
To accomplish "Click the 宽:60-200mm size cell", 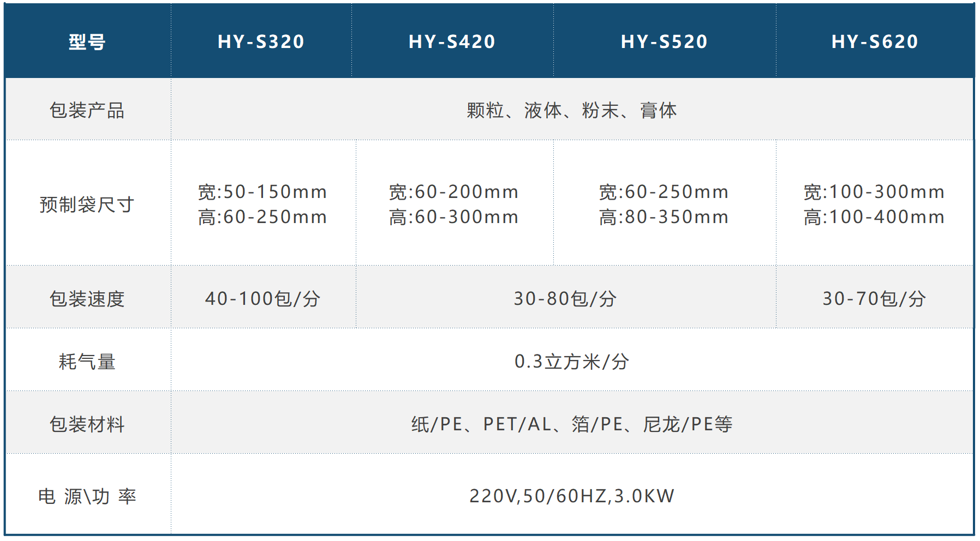I will click(x=453, y=204).
